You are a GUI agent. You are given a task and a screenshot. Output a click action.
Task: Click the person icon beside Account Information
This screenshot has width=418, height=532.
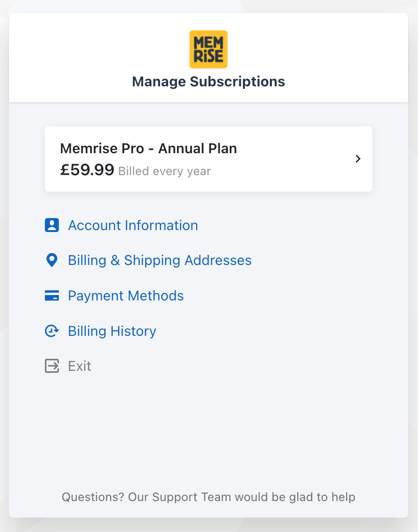52,226
